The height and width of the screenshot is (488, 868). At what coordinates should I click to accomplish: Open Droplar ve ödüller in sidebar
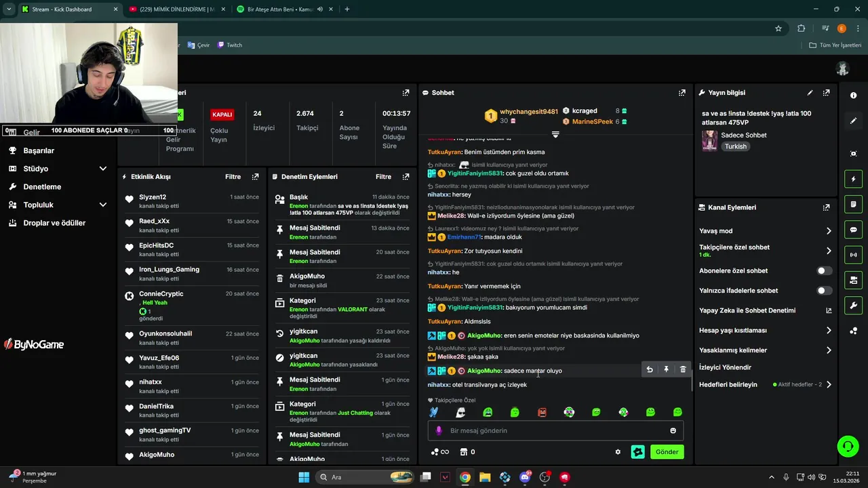pyautogui.click(x=54, y=223)
